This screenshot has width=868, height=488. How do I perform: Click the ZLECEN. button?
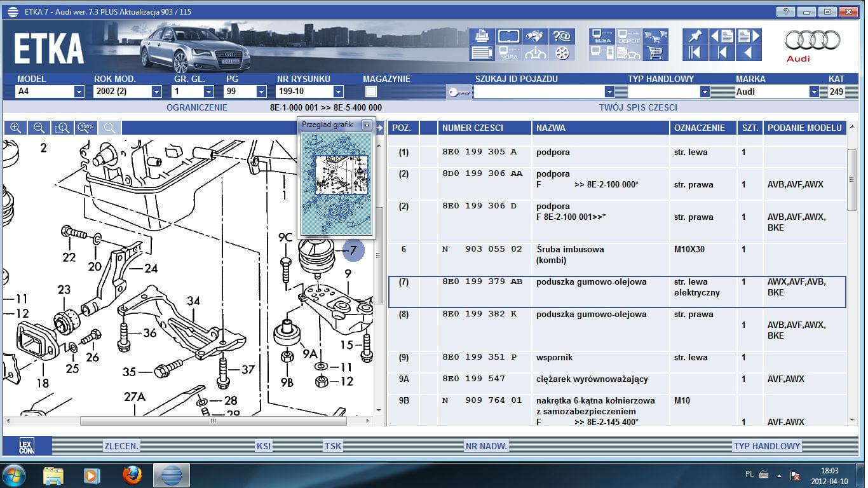point(121,446)
